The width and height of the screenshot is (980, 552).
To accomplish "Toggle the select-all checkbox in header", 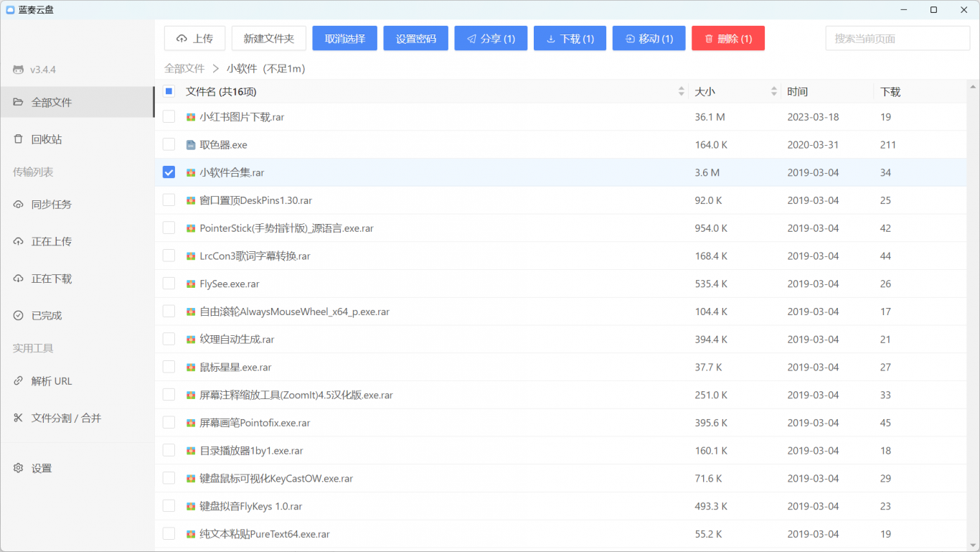I will [x=169, y=91].
